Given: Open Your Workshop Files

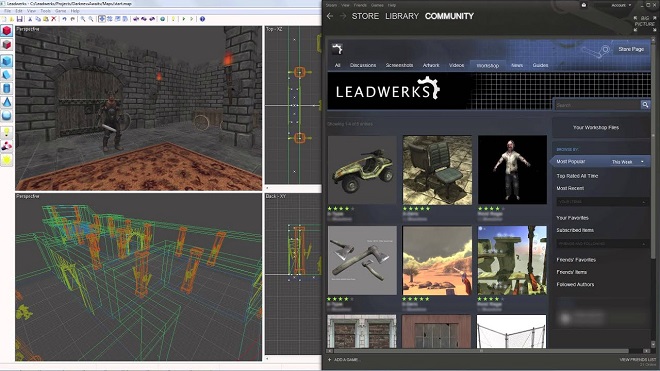Looking at the screenshot, I should tap(596, 127).
